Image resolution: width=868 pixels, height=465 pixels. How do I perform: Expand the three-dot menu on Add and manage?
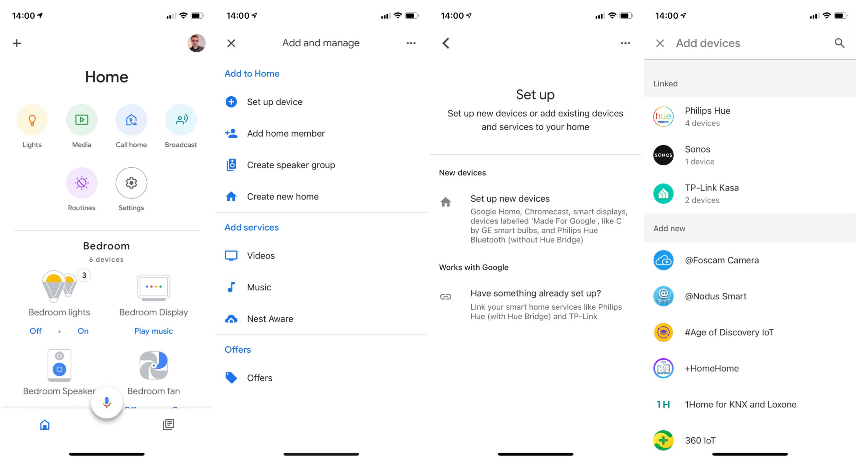coord(411,43)
